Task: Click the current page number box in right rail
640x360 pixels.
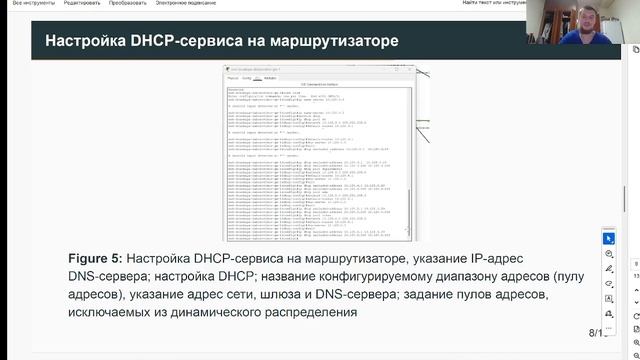Action: point(636,264)
